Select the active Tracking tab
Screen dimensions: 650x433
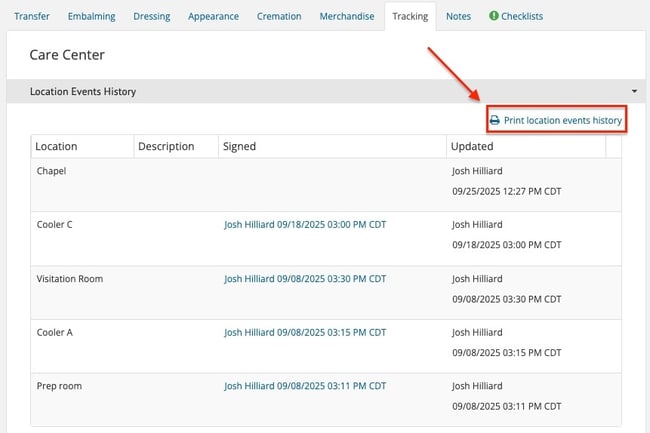(x=410, y=16)
